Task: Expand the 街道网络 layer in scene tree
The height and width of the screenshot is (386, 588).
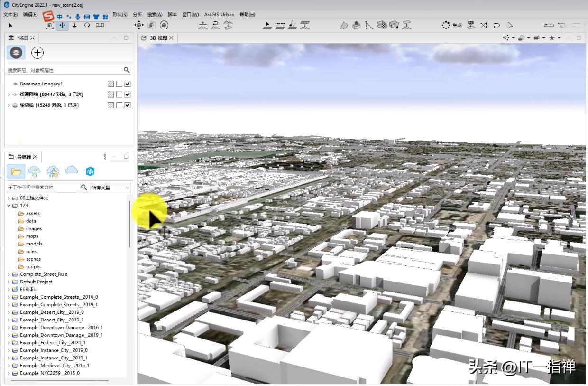Action: [x=8, y=94]
